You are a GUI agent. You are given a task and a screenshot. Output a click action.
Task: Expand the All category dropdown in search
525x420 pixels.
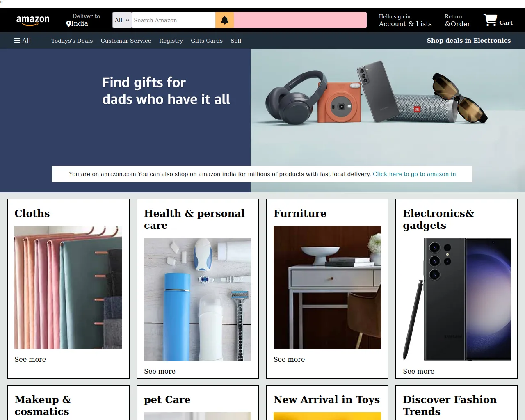[122, 20]
